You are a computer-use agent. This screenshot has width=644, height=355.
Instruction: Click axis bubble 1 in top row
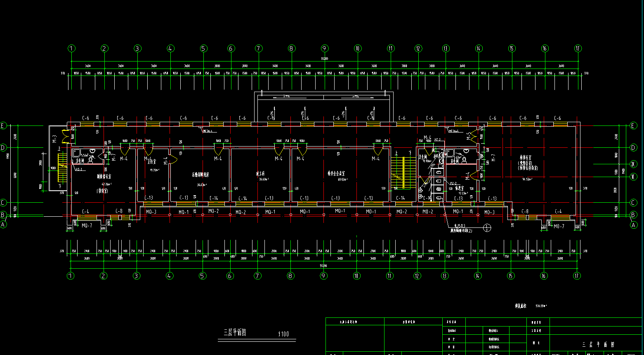(72, 49)
